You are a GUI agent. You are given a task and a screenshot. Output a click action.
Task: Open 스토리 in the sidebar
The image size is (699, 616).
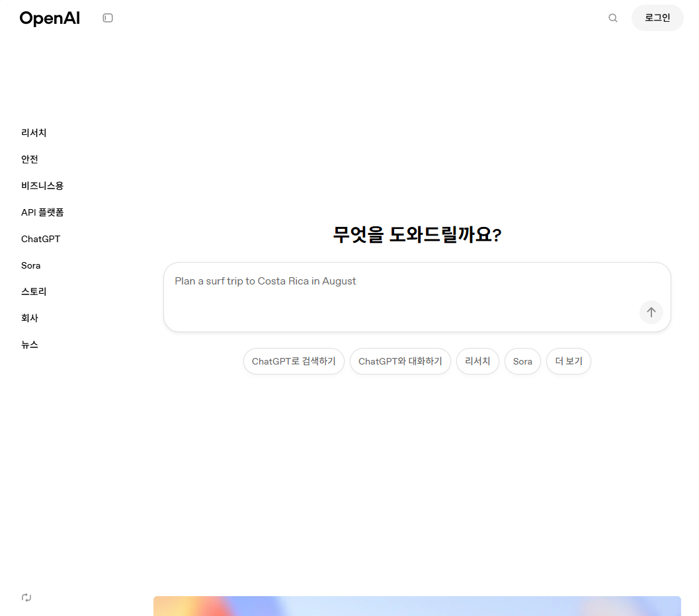click(34, 292)
